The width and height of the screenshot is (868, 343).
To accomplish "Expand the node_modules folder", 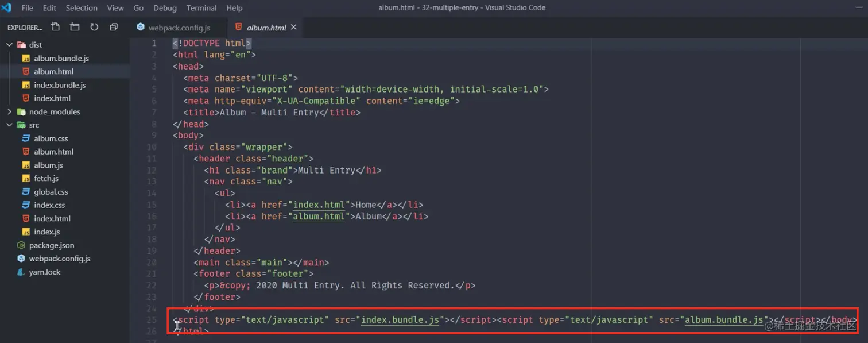I will tap(9, 111).
